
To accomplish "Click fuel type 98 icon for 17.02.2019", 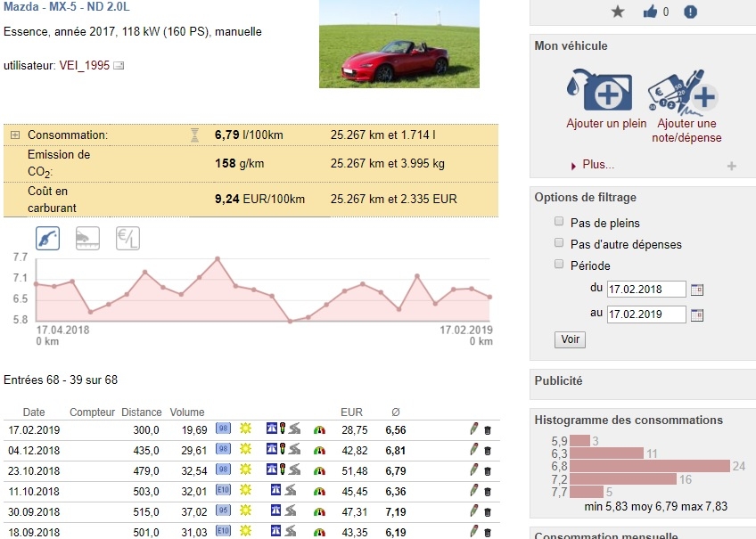I will click(x=223, y=429).
